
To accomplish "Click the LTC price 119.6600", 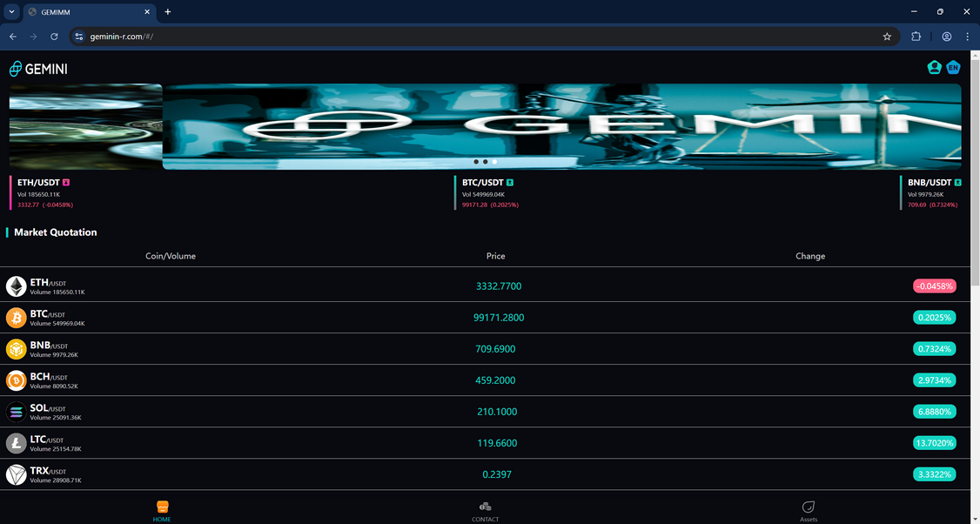I will coord(497,443).
